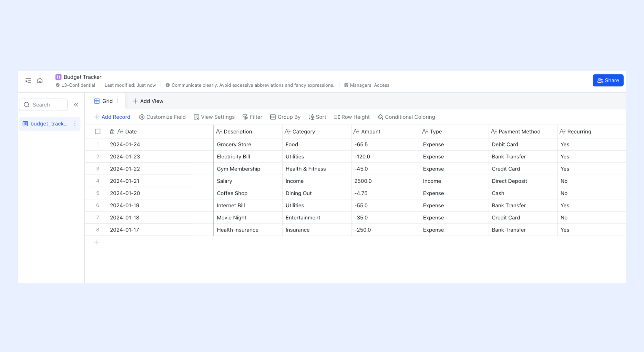Image resolution: width=644 pixels, height=352 pixels.
Task: Select the 2024-01-17 date cell
Action: point(160,230)
